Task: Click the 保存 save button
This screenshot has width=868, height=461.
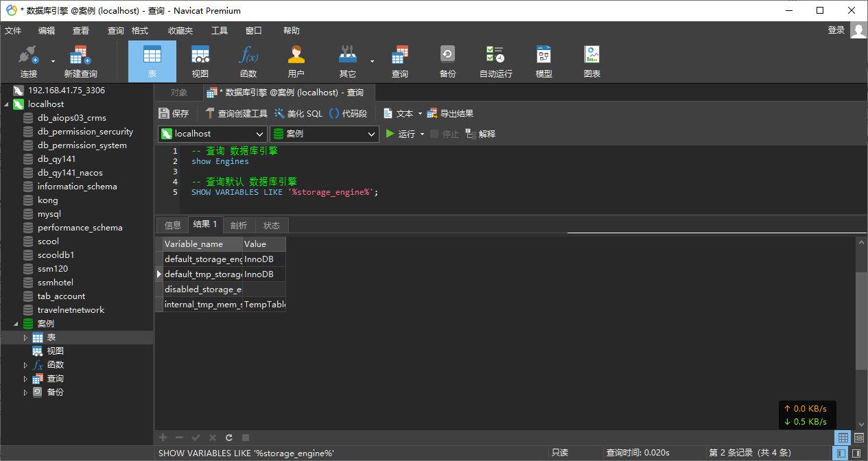Action: (174, 113)
